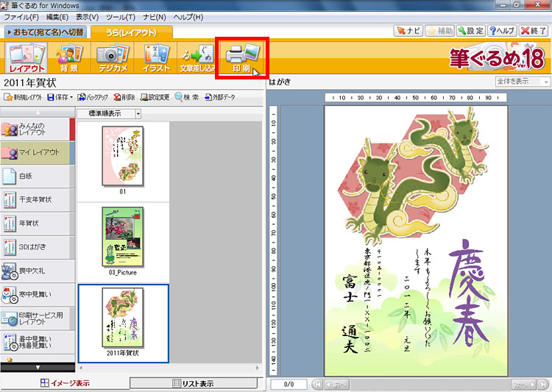
Task: Click the 保存 save button
Action: [x=57, y=97]
